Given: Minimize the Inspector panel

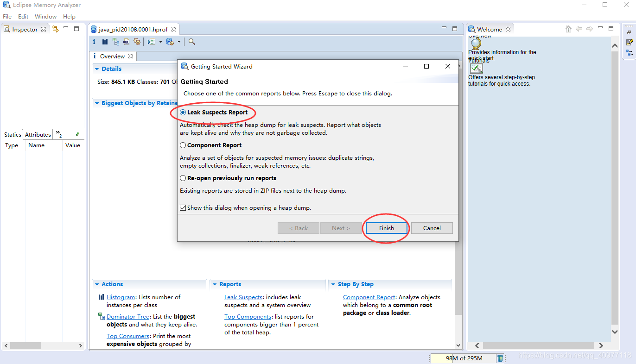Looking at the screenshot, I should 66,29.
